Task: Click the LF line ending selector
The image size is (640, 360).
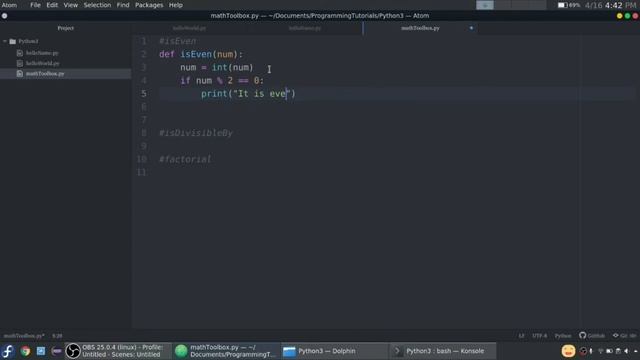Action: [x=521, y=336]
